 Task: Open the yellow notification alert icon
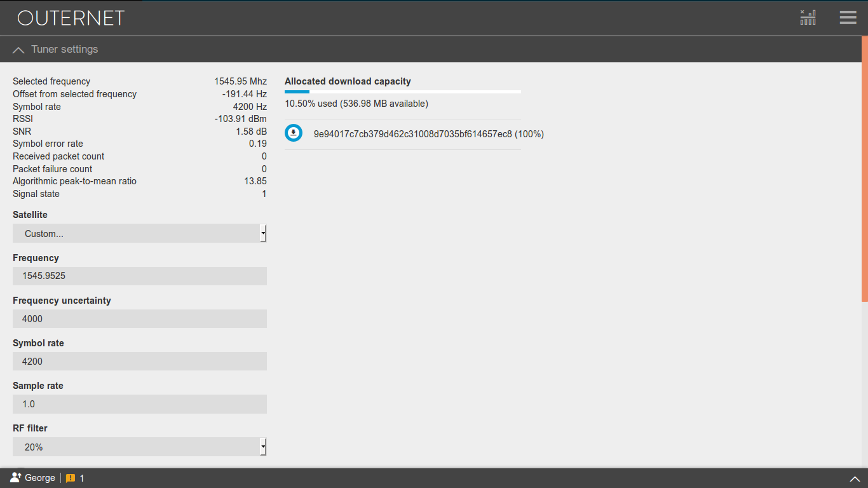tap(71, 478)
